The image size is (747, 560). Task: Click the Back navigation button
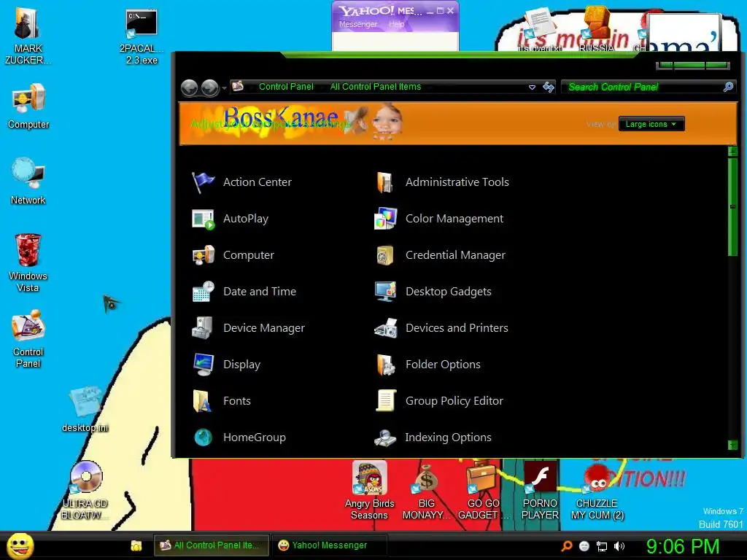click(190, 88)
